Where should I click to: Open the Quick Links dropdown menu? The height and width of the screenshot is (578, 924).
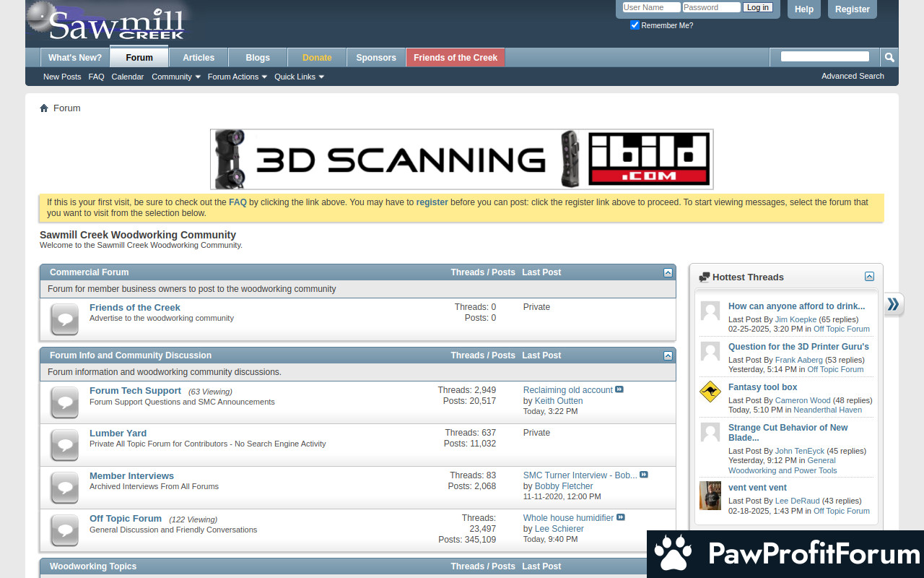click(x=299, y=77)
